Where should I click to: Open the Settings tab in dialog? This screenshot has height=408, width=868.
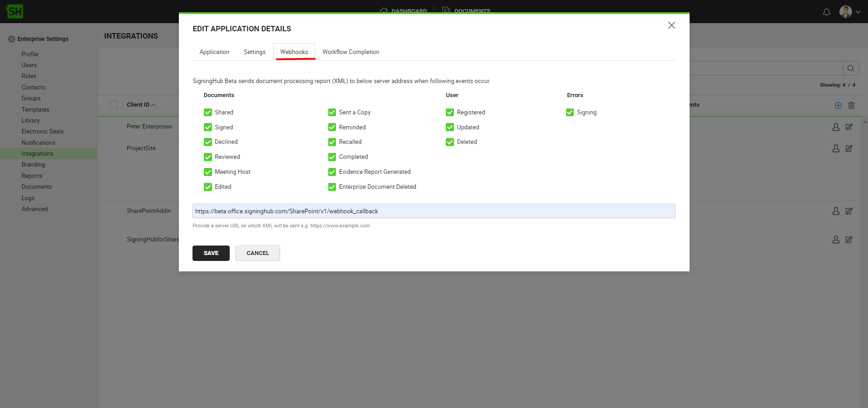pos(254,52)
